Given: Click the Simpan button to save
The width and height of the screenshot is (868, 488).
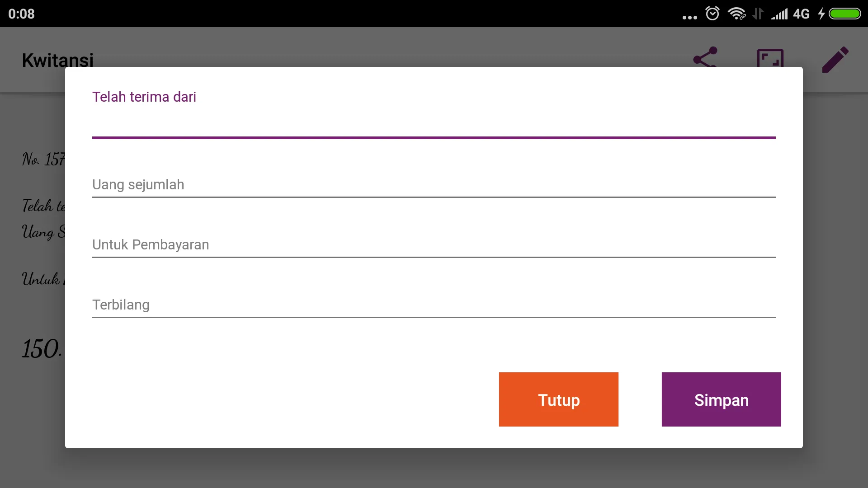Looking at the screenshot, I should pyautogui.click(x=722, y=399).
